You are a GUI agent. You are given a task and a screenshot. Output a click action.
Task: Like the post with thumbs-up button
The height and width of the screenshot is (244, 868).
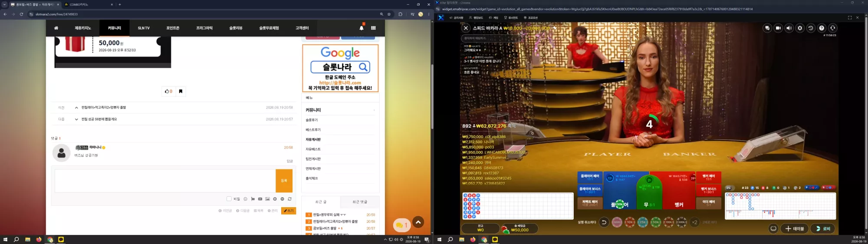point(168,91)
